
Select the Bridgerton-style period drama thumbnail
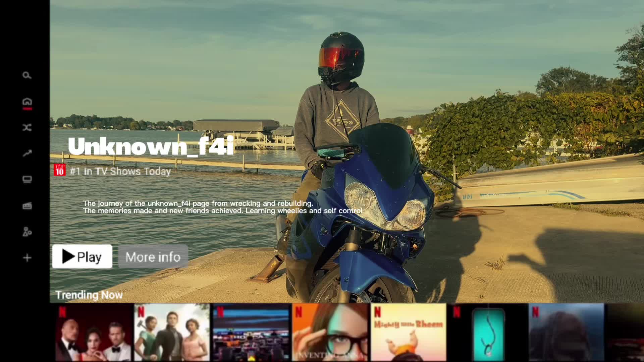coord(172,332)
